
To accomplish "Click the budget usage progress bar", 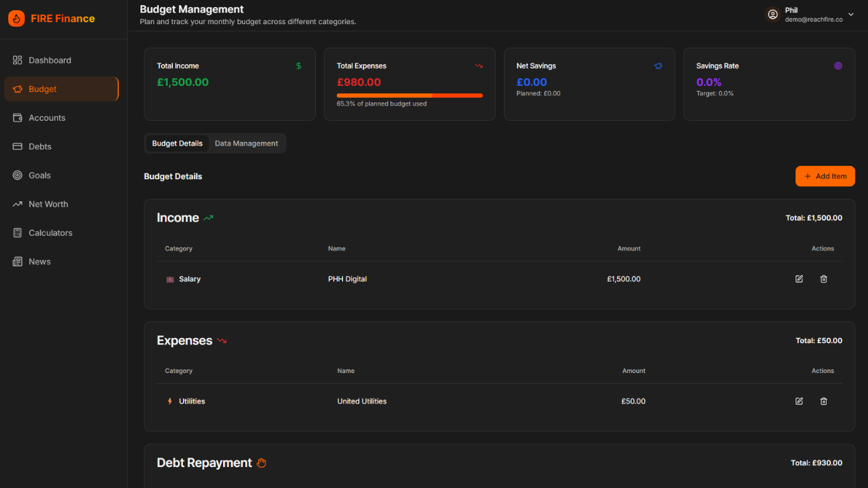I will [409, 94].
